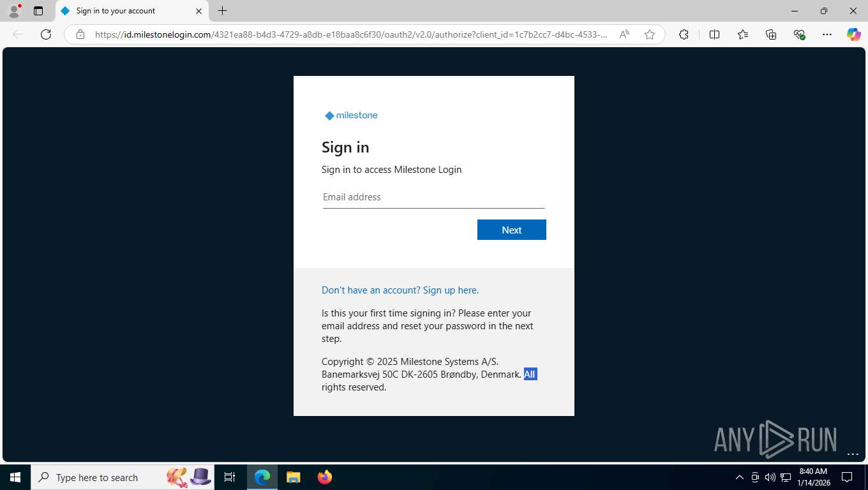The height and width of the screenshot is (490, 868).
Task: Open the Read aloud icon
Action: pos(624,34)
